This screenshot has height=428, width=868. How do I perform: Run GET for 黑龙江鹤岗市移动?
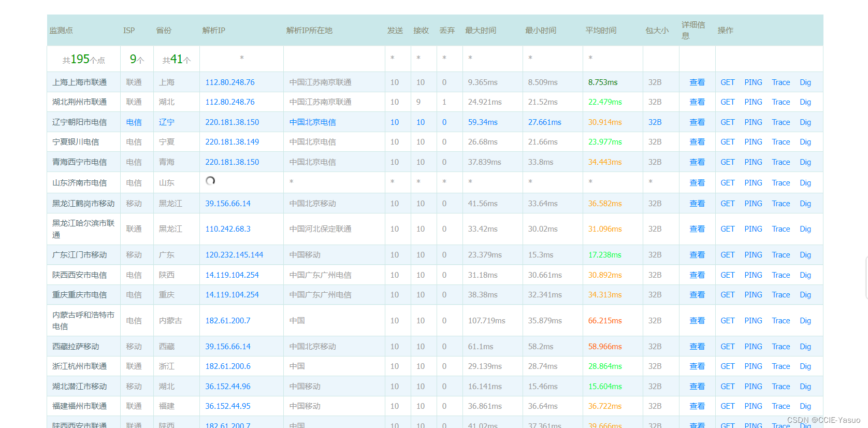[728, 204]
